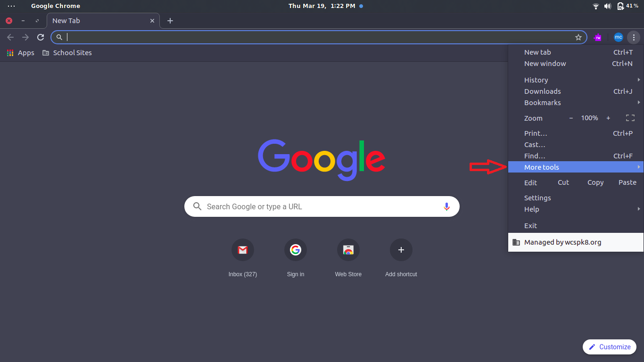Click the Google logo

pyautogui.click(x=322, y=159)
